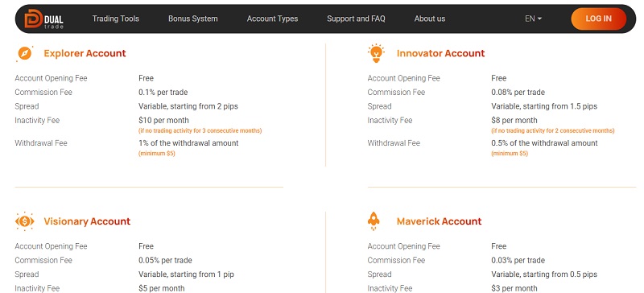The width and height of the screenshot is (644, 293).
Task: Click Innovator's Spread label
Action: [379, 106]
